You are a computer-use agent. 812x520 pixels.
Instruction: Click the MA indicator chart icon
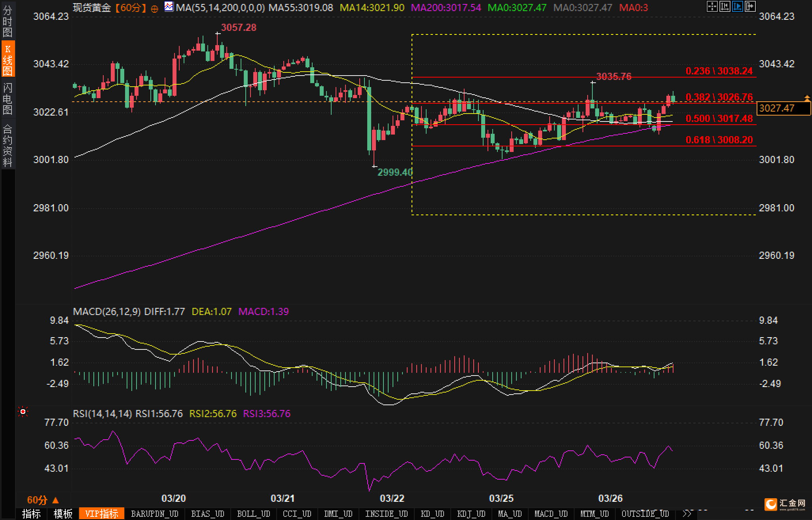point(169,6)
